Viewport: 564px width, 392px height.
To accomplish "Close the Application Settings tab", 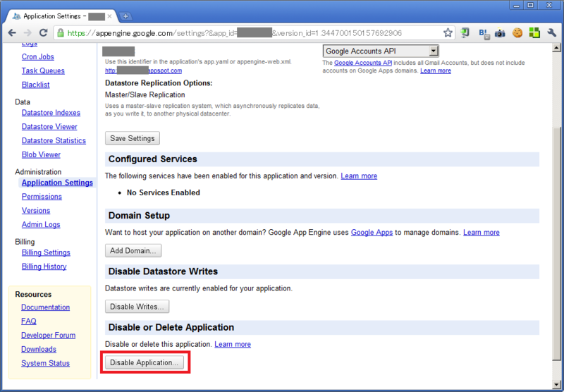I will pyautogui.click(x=110, y=16).
